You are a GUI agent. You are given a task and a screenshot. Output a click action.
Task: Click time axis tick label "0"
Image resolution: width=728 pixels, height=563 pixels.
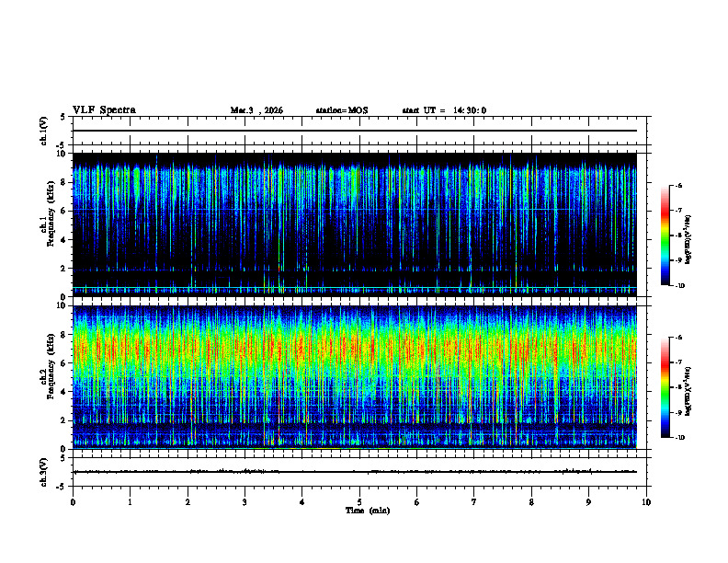pyautogui.click(x=73, y=502)
